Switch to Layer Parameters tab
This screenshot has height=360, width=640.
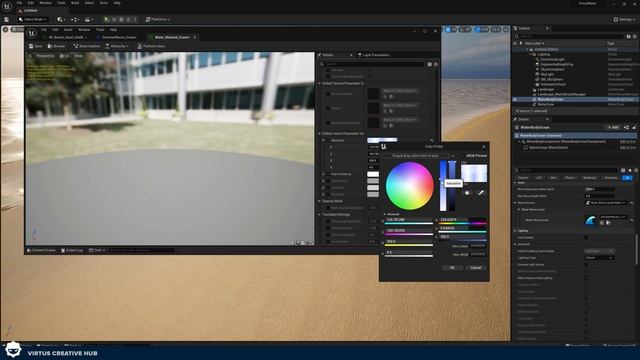click(x=373, y=55)
